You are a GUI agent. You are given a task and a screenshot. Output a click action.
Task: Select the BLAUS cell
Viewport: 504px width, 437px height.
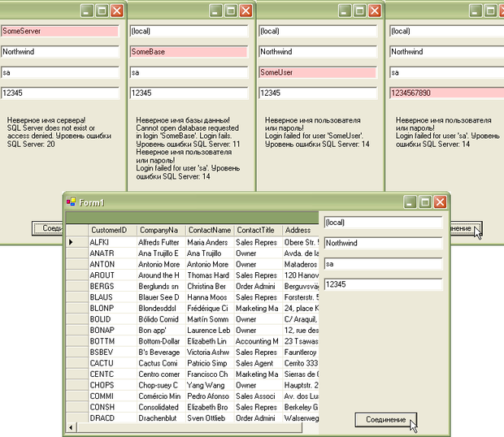coord(112,297)
